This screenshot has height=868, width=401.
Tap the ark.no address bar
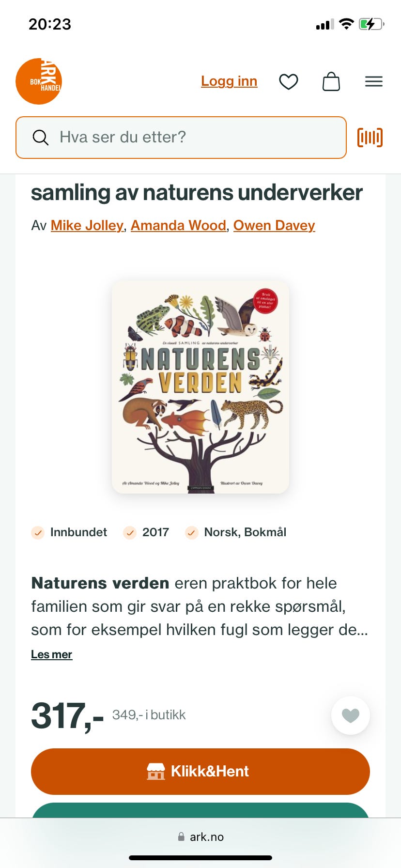[x=200, y=837]
